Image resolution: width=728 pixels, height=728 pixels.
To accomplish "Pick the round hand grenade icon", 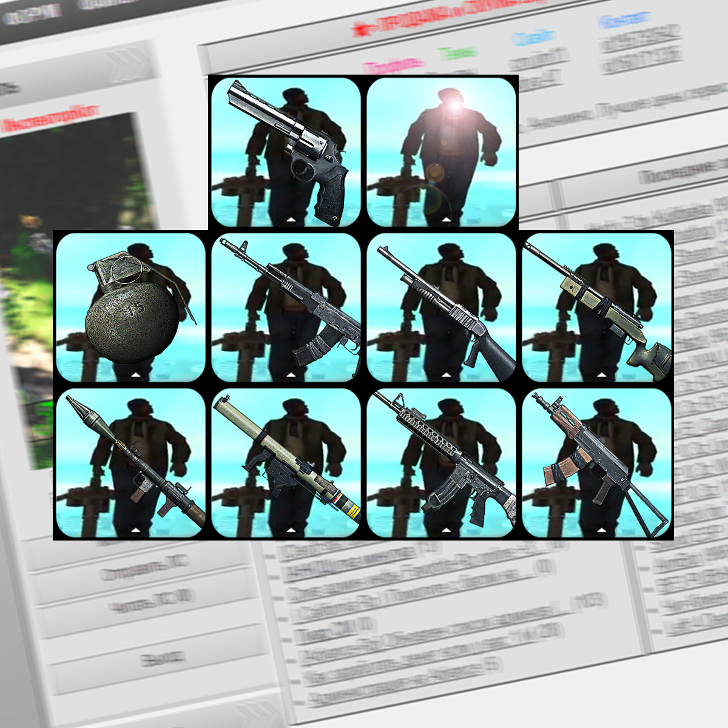I will tap(130, 307).
